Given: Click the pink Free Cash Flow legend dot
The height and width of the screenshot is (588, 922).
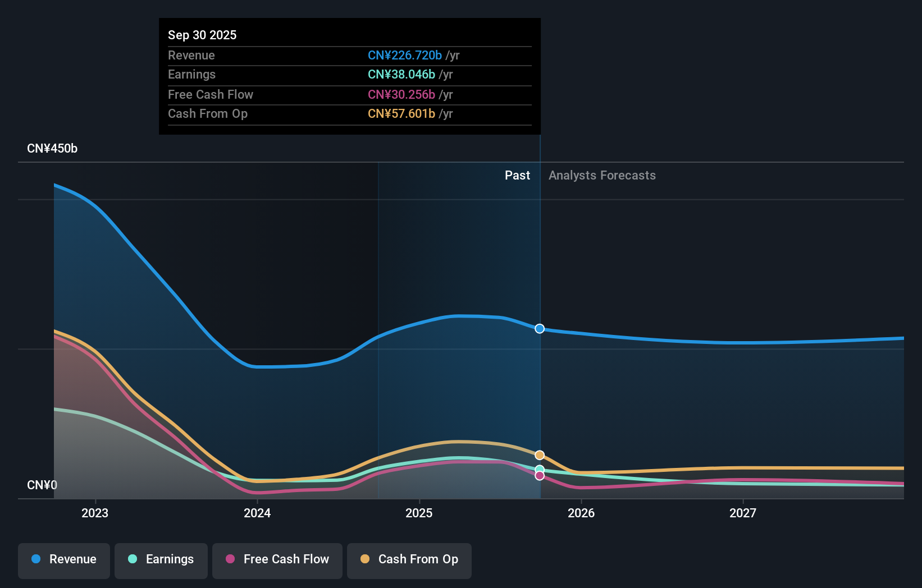Looking at the screenshot, I should pyautogui.click(x=230, y=559).
